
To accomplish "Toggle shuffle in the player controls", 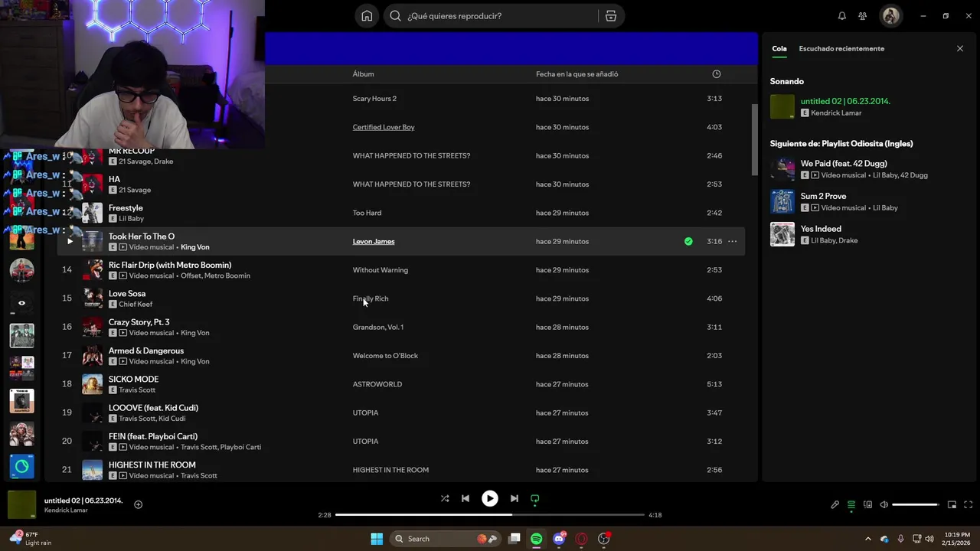I will pos(445,498).
